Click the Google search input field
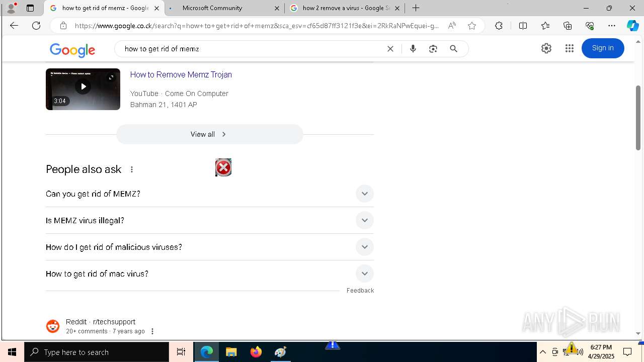The width and height of the screenshot is (644, 362). click(x=252, y=49)
